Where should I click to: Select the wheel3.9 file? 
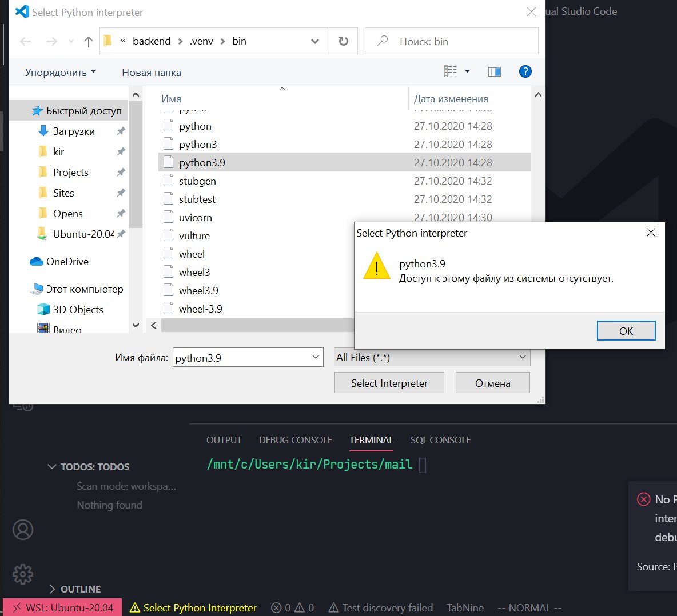(x=198, y=290)
